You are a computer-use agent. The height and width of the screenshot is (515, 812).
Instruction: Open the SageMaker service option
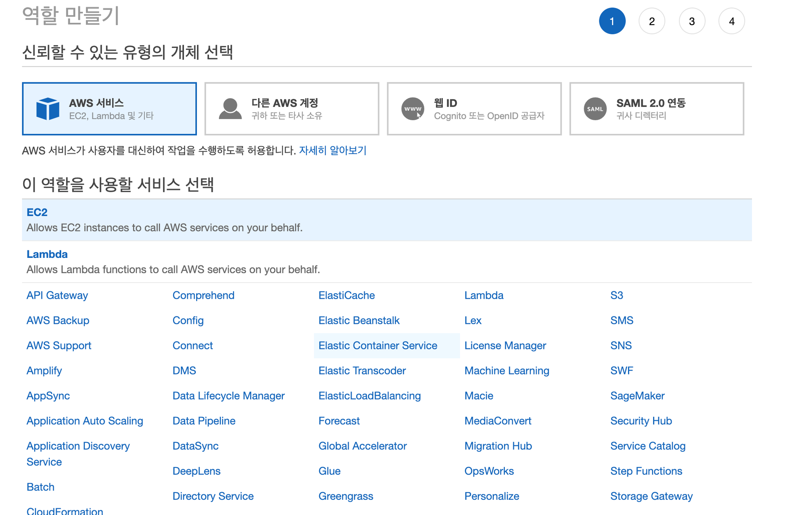tap(637, 396)
